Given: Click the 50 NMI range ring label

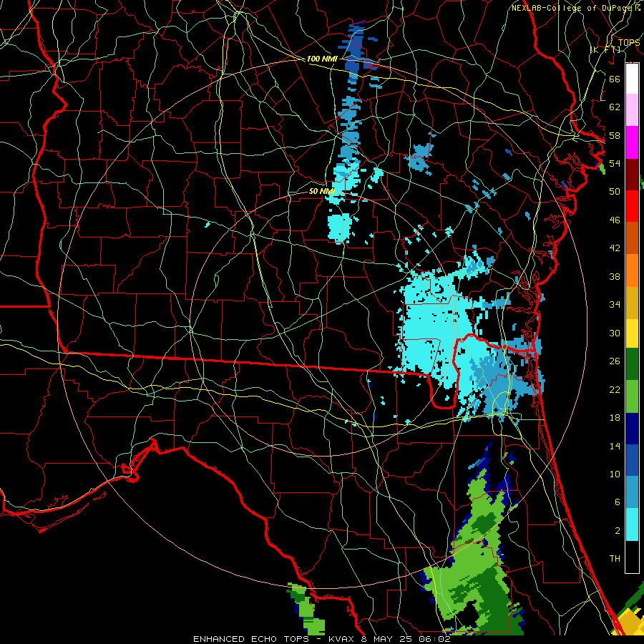Looking at the screenshot, I should click(x=322, y=191).
